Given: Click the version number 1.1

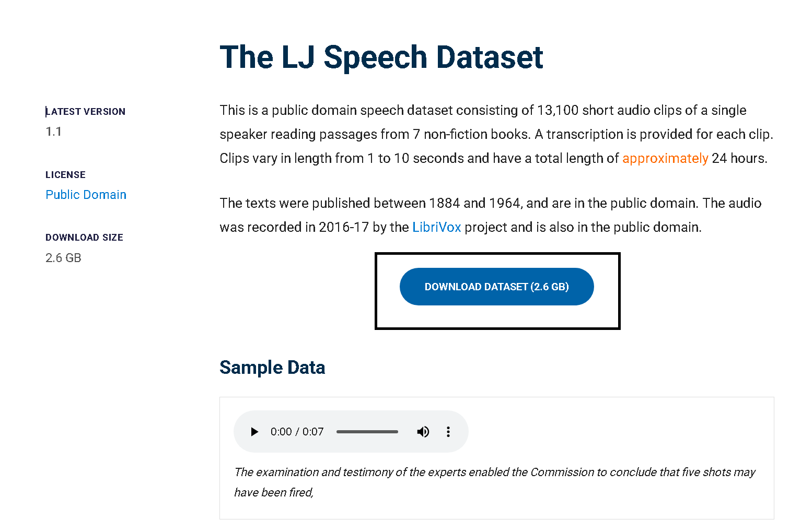Looking at the screenshot, I should point(54,132).
